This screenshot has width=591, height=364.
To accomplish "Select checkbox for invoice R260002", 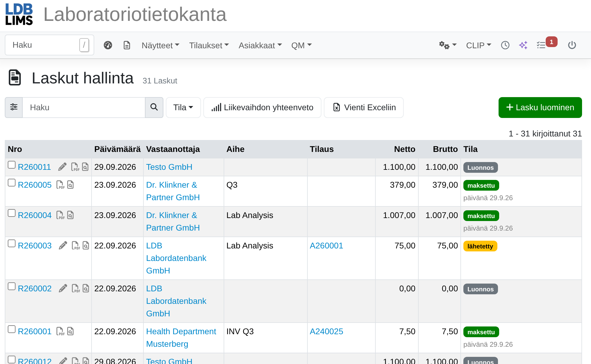I will click(x=12, y=286).
